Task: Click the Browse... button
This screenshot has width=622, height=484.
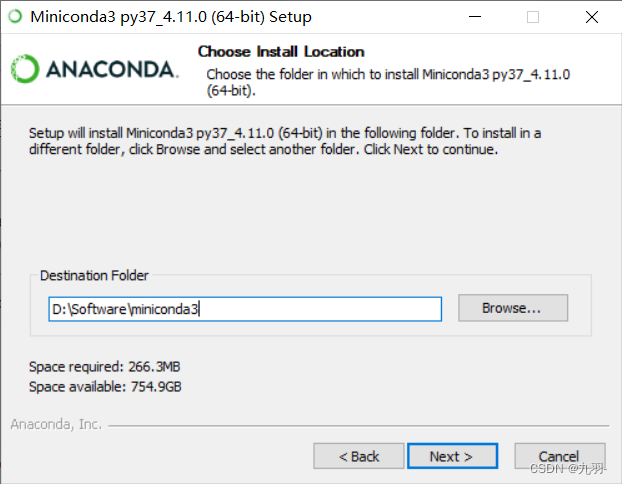Action: tap(513, 308)
